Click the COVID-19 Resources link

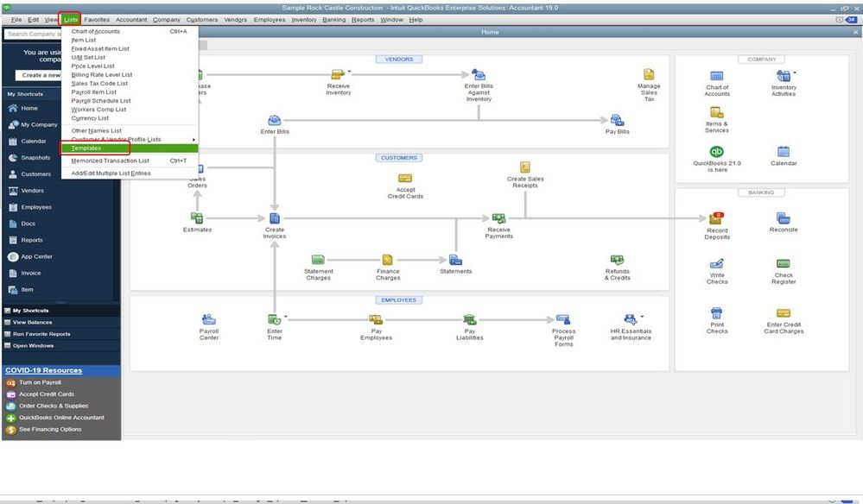point(43,370)
